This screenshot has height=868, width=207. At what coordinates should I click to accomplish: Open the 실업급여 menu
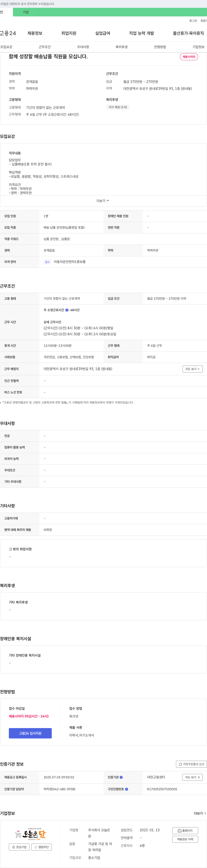click(x=103, y=33)
